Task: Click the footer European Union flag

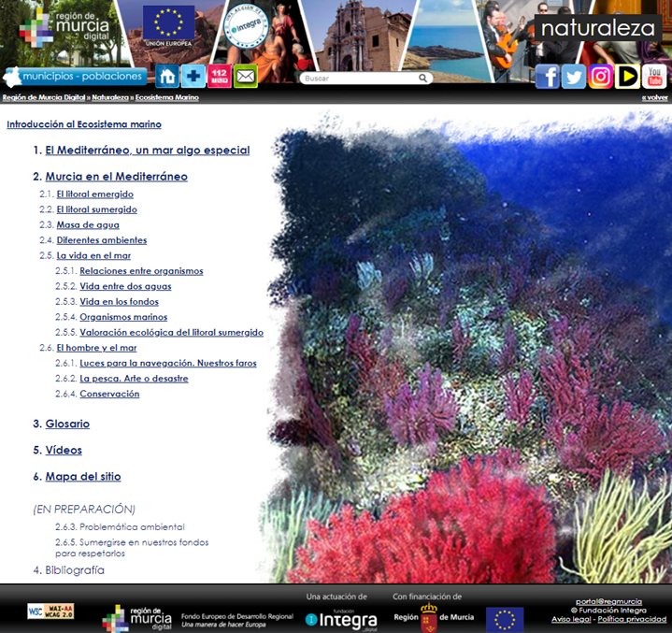Action: coord(505,619)
